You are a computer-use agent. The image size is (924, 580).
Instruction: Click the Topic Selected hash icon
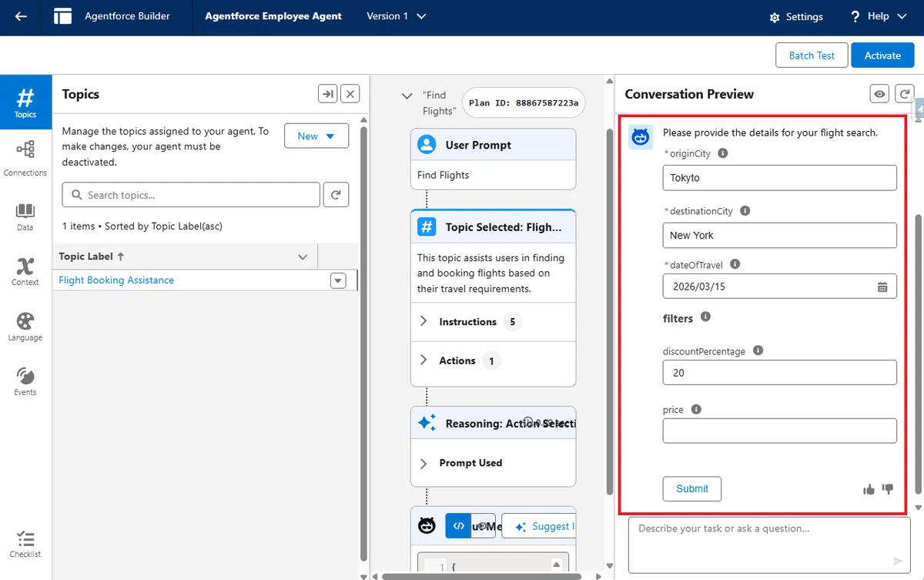point(427,227)
